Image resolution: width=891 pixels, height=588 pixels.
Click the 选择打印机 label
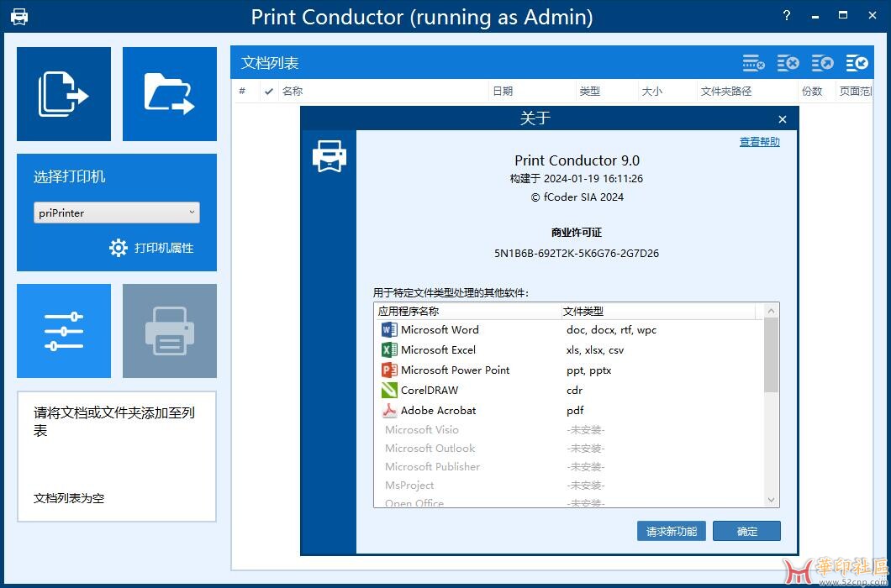(69, 176)
